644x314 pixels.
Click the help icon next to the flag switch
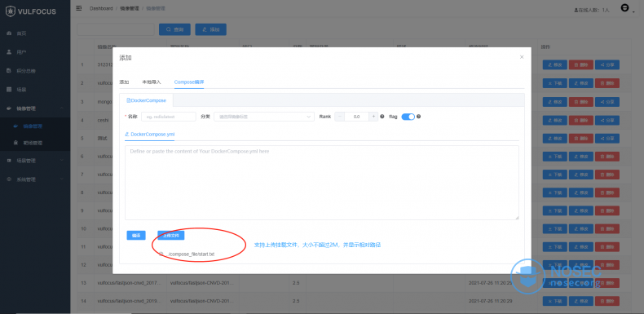coord(418,117)
